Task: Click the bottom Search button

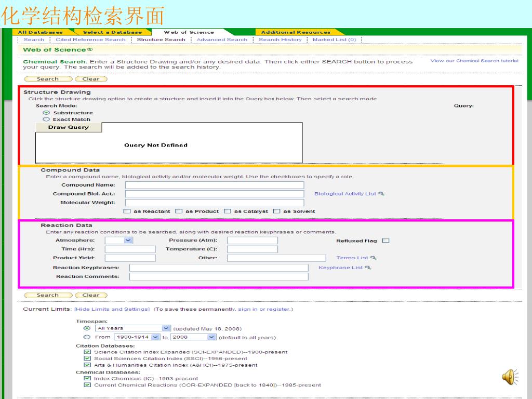Action: point(48,295)
